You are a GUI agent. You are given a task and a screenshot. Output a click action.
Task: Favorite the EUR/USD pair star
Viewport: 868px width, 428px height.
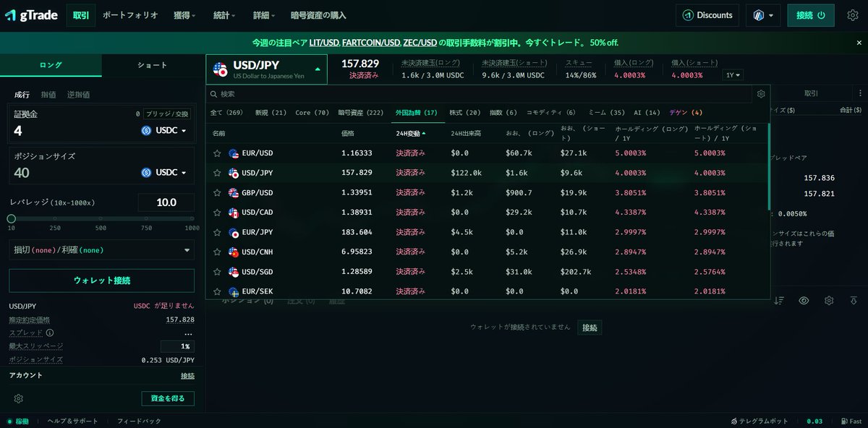[217, 153]
